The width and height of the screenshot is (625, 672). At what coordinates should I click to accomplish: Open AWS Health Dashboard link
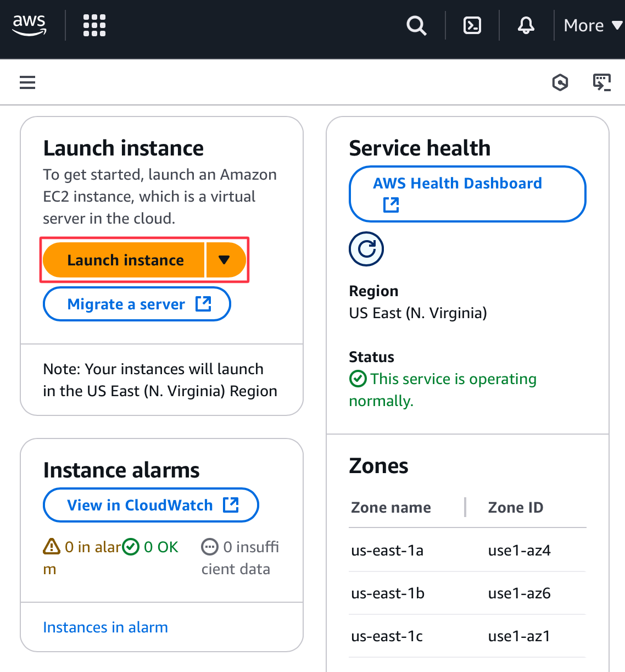click(467, 194)
